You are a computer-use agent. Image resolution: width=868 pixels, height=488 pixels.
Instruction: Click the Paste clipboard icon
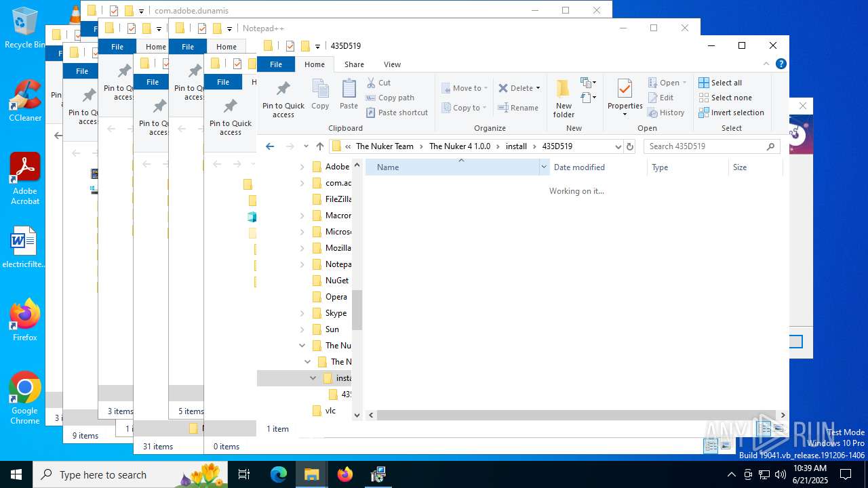pos(349,94)
